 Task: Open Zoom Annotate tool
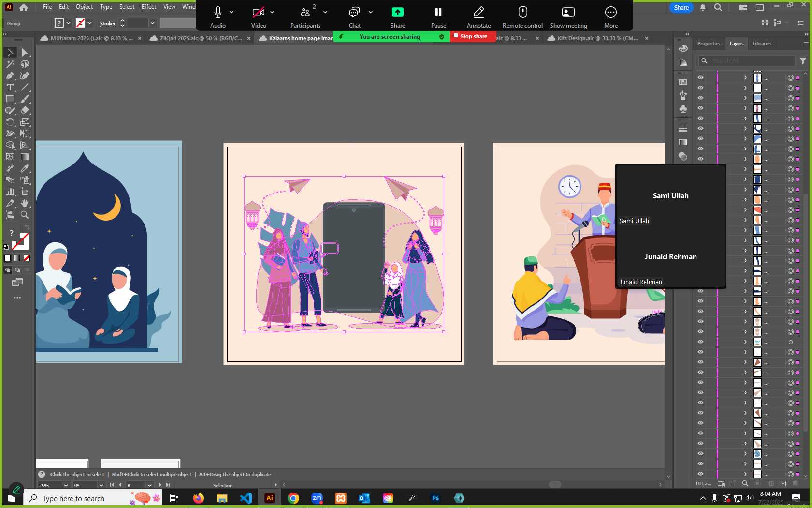[x=478, y=17]
